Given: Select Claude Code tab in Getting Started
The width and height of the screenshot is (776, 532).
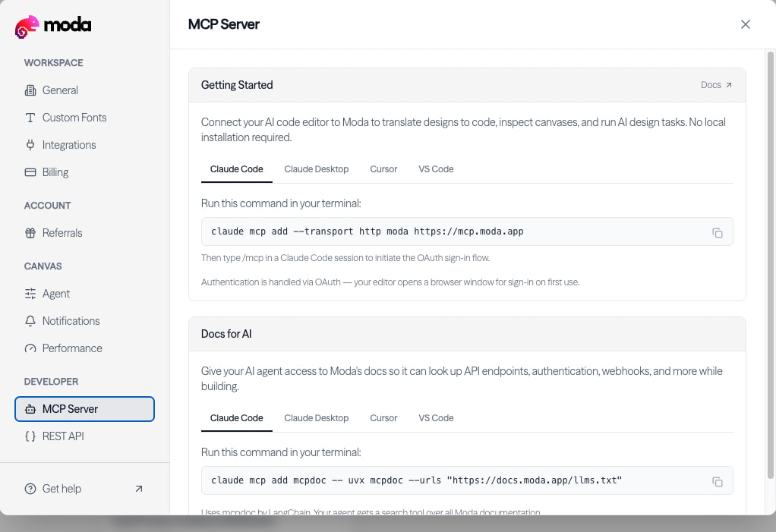Looking at the screenshot, I should 237,169.
